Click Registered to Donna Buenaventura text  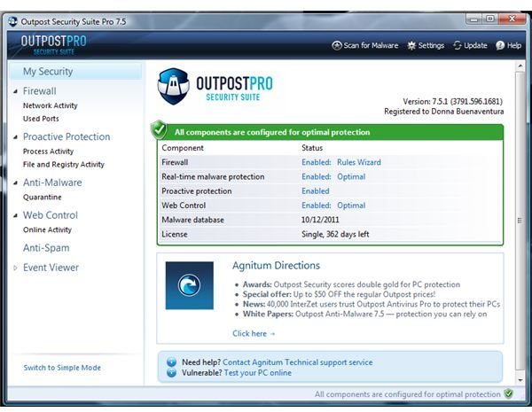pos(444,112)
